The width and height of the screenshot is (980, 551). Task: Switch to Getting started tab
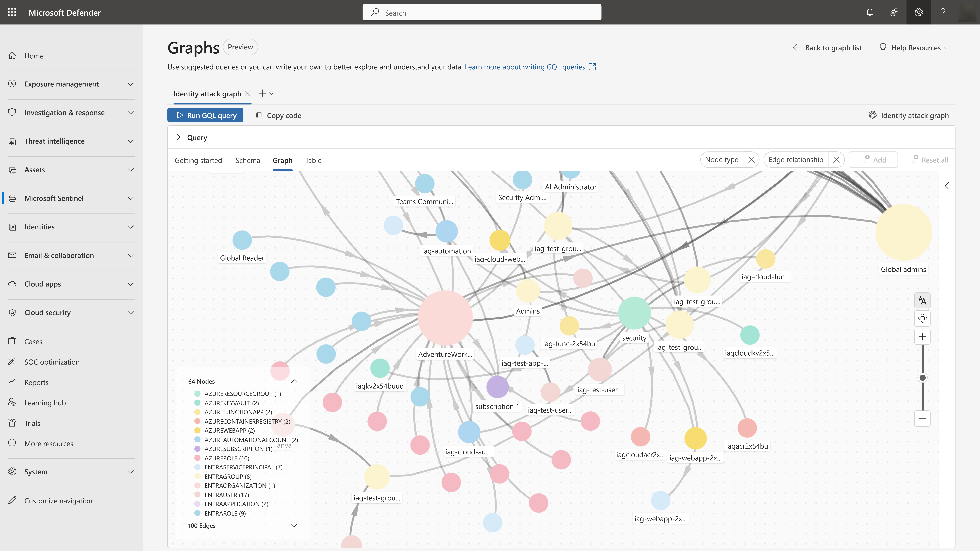point(198,160)
